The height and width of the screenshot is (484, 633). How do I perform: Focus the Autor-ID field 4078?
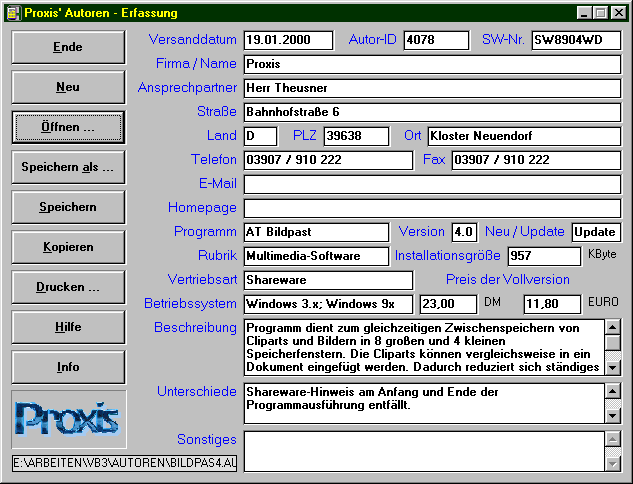pos(436,40)
